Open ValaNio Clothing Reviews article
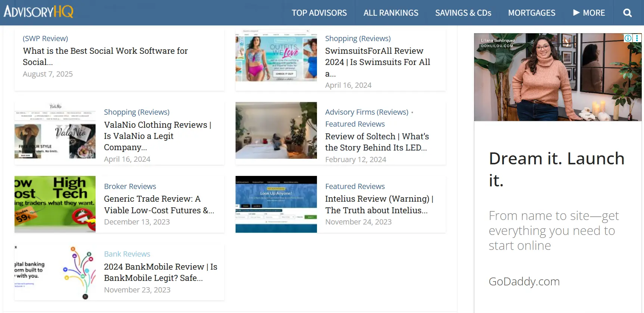 point(158,136)
